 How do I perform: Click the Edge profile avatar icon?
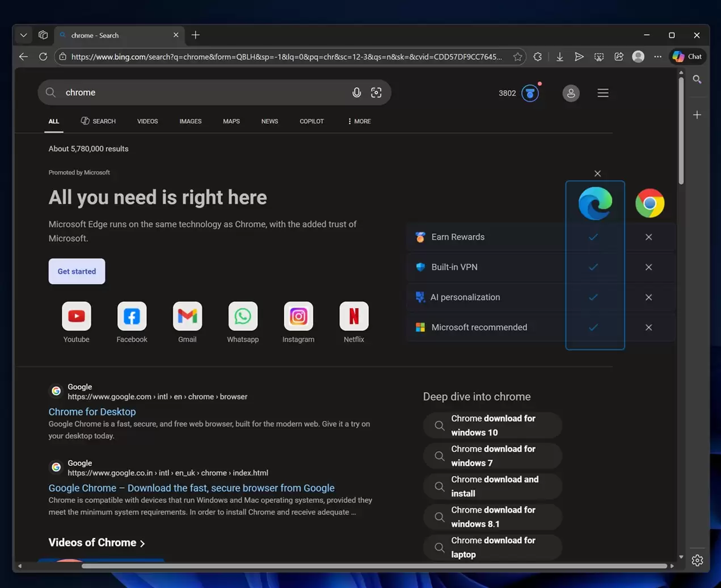638,56
